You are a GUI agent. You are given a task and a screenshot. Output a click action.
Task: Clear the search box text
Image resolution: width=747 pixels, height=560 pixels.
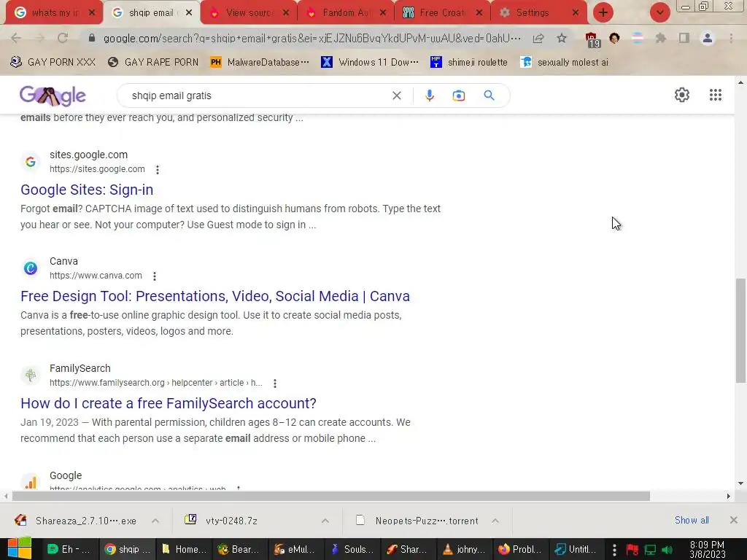[396, 96]
